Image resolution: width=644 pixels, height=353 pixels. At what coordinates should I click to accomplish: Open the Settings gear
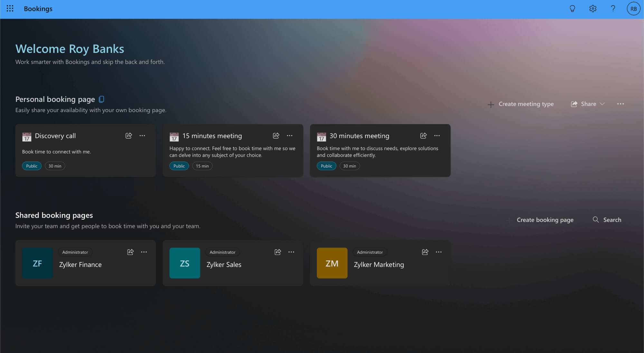(593, 9)
